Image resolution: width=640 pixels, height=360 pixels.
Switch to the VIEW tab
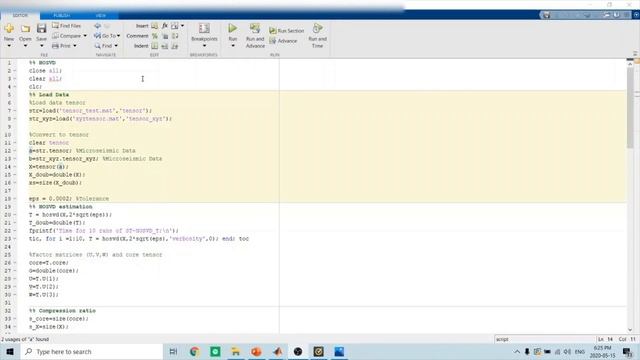[x=100, y=16]
